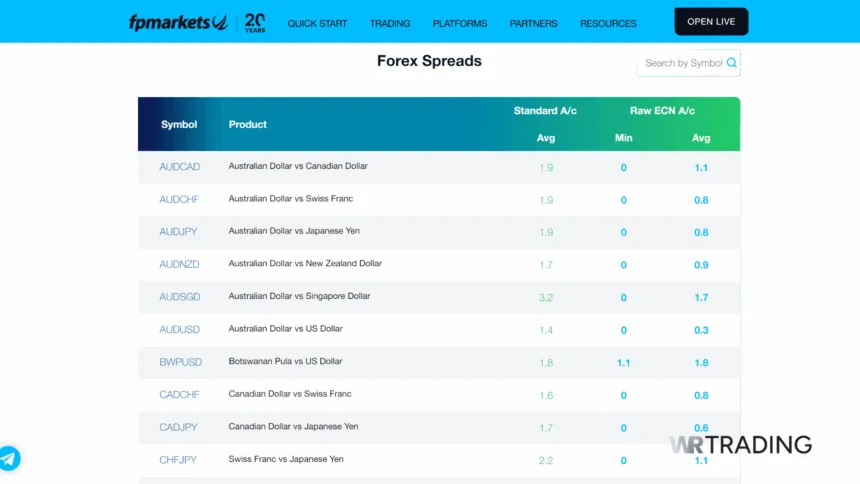Click the 20 Years badge
Screen dimensions: 860x484
coord(255,22)
